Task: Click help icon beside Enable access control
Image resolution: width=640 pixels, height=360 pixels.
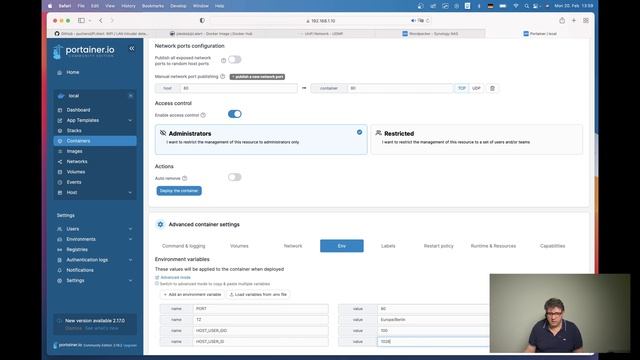Action: tap(203, 115)
